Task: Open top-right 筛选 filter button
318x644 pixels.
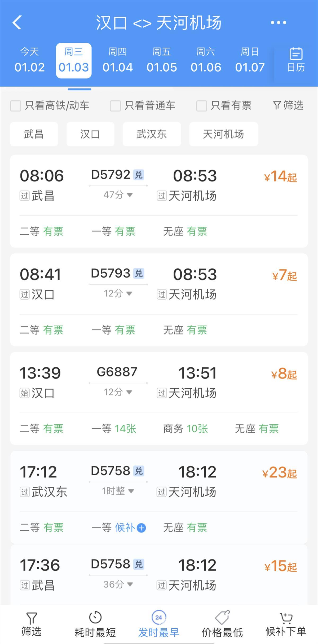Action: [288, 105]
